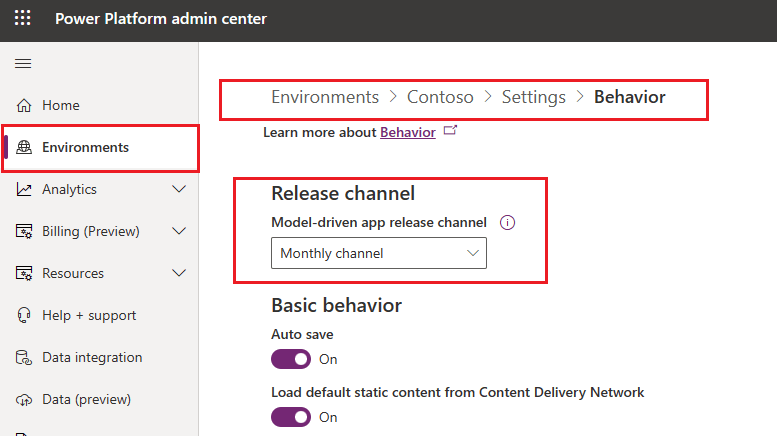Click the Help + support headset icon
This screenshot has width=777, height=436.
24,315
